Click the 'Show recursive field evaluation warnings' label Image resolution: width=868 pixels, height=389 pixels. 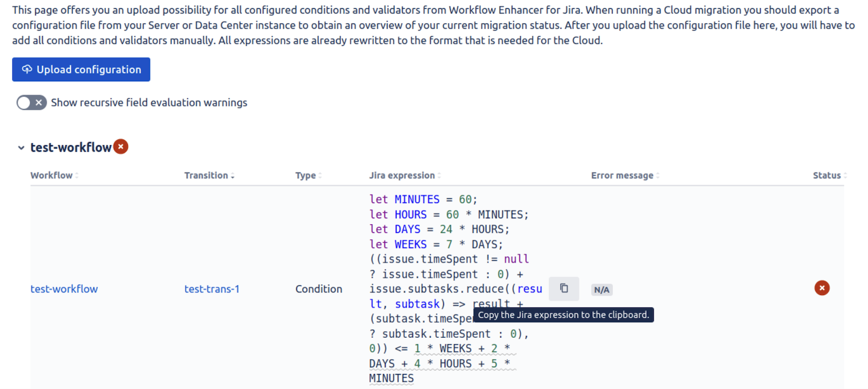[149, 103]
